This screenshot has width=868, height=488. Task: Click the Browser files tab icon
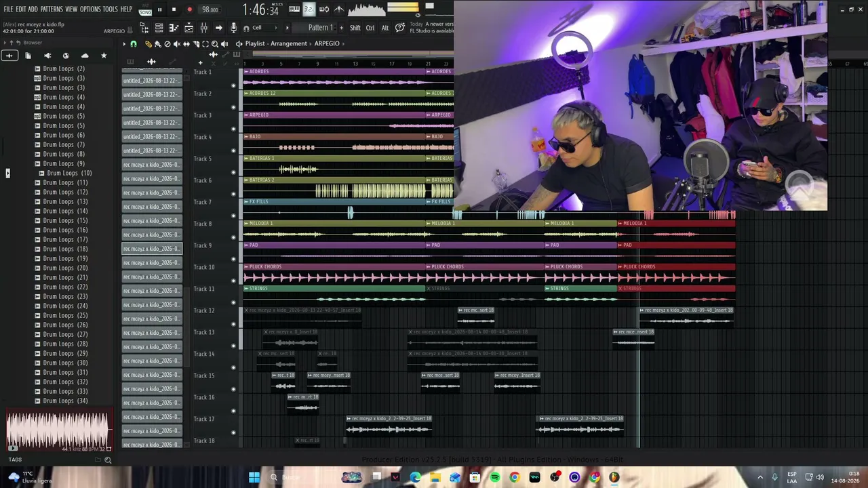point(28,56)
